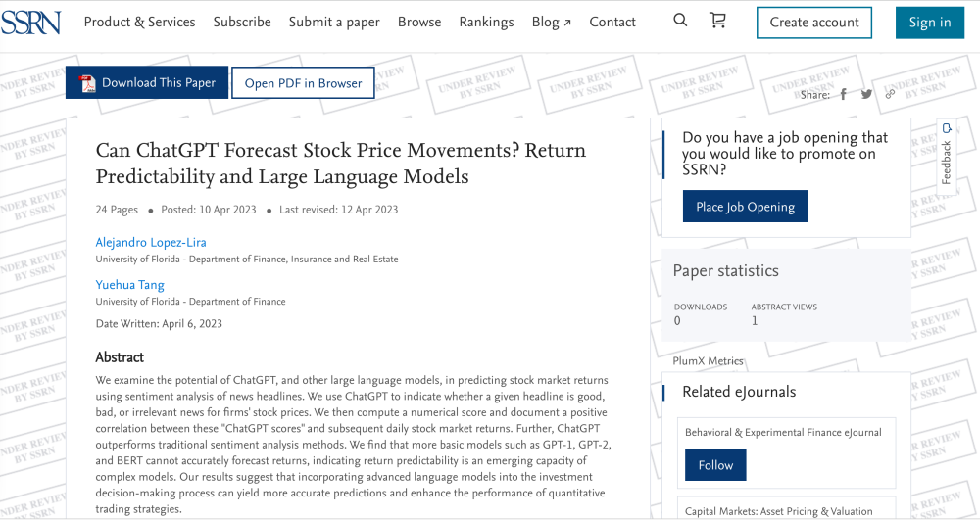
Task: Click the job opening promotion text
Action: click(x=785, y=154)
